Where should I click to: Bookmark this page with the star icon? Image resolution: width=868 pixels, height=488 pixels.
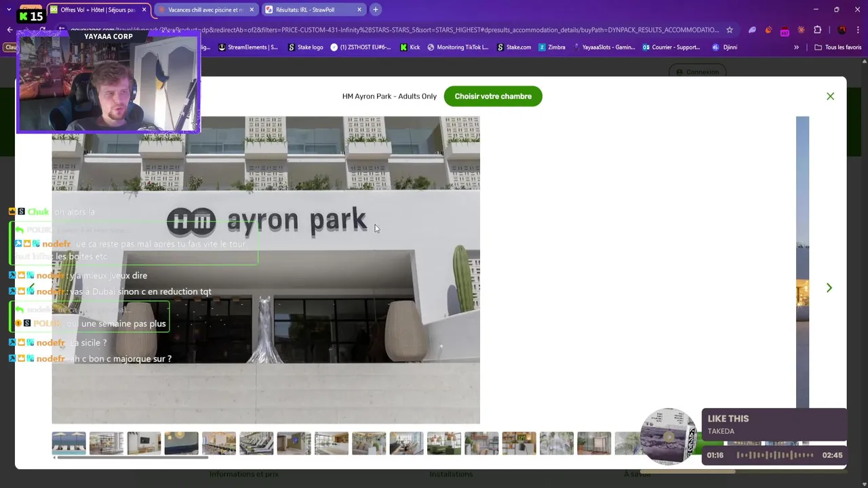click(x=730, y=30)
